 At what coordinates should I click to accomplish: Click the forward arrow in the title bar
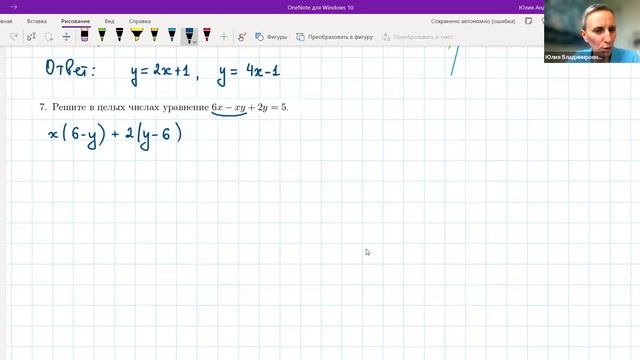(x=13, y=7)
